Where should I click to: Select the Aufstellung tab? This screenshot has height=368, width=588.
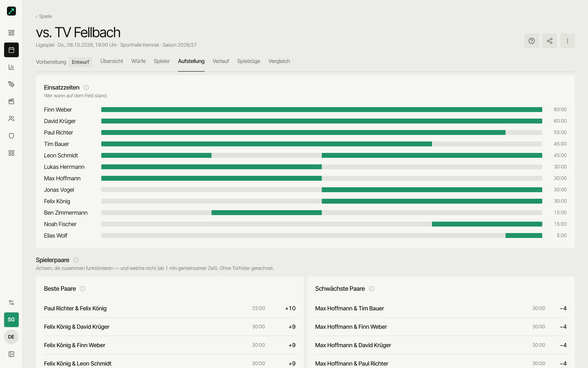coord(191,61)
